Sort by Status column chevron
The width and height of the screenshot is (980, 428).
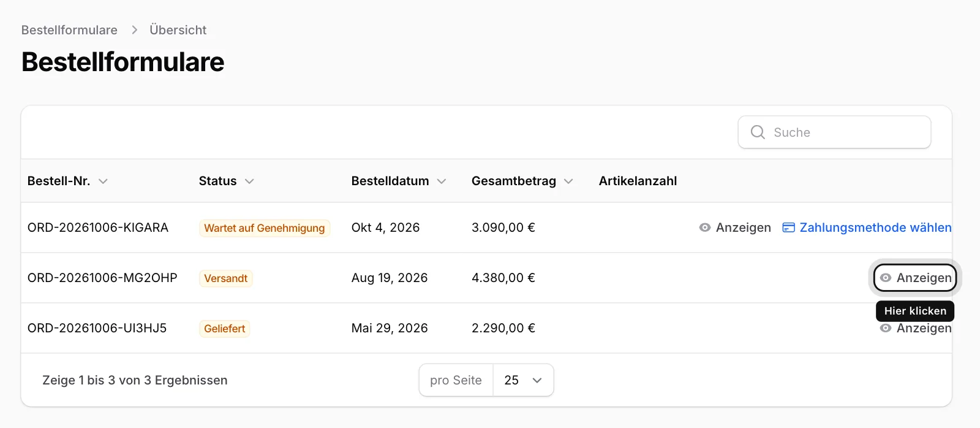click(249, 182)
